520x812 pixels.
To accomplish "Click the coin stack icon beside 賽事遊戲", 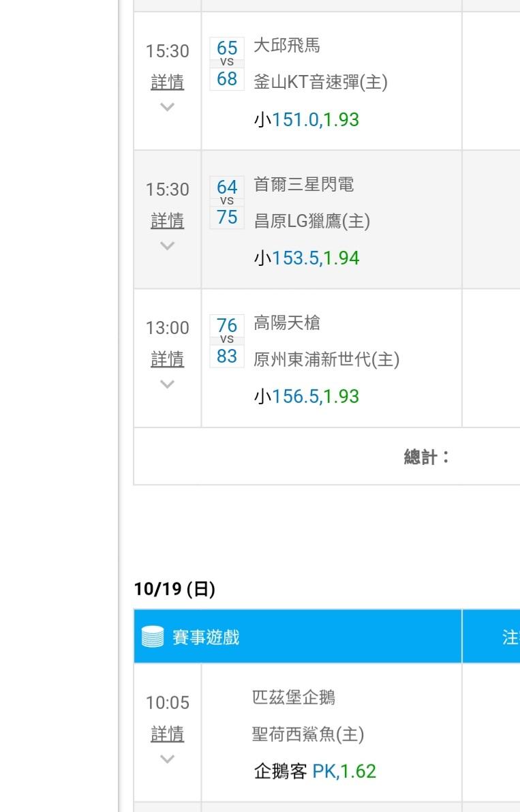I will [x=153, y=637].
